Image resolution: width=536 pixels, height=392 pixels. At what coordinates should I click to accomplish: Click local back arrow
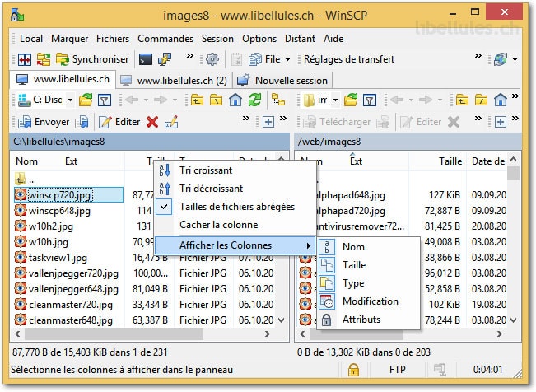pyautogui.click(x=132, y=100)
